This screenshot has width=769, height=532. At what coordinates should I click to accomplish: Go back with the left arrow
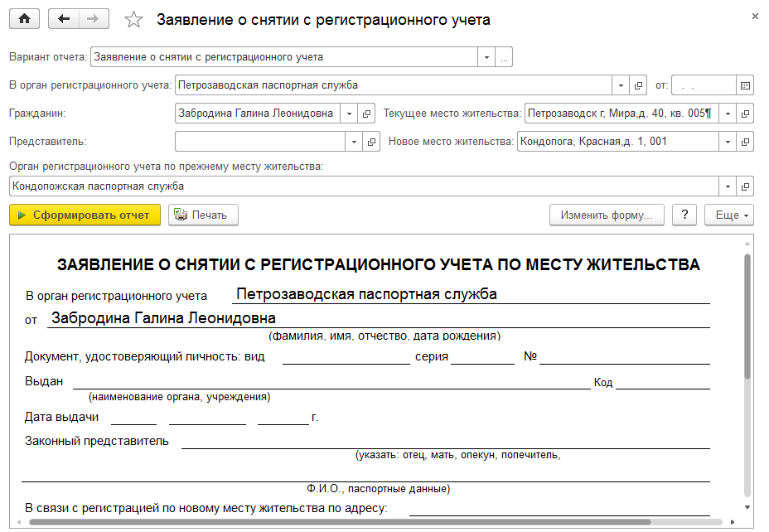[64, 19]
